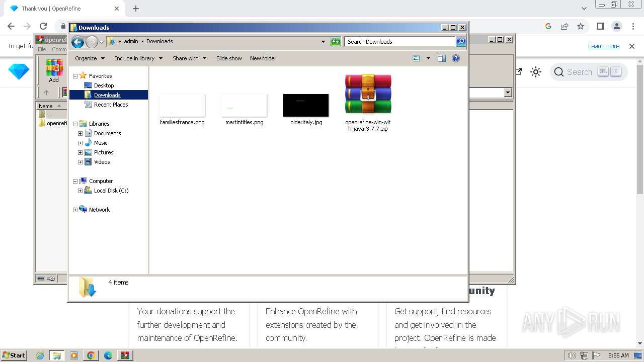Expand Local Disk (C:) node
The width and height of the screenshot is (644, 362).
coord(80,191)
